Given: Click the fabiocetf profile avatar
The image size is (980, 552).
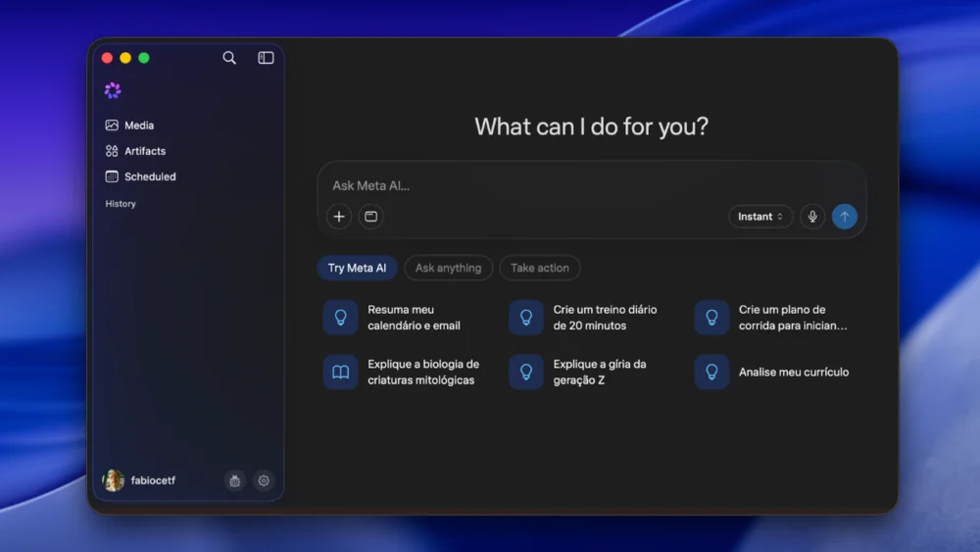Looking at the screenshot, I should pos(113,480).
